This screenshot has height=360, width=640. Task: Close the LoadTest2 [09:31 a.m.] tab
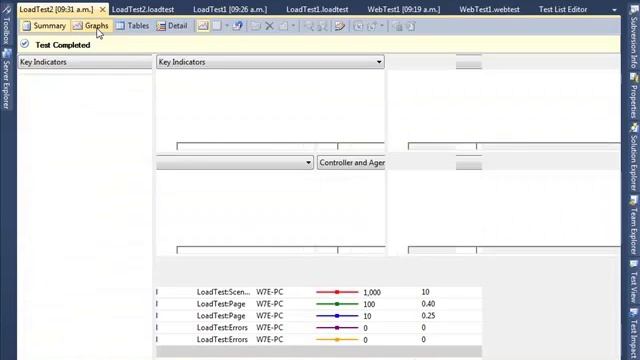tap(102, 9)
